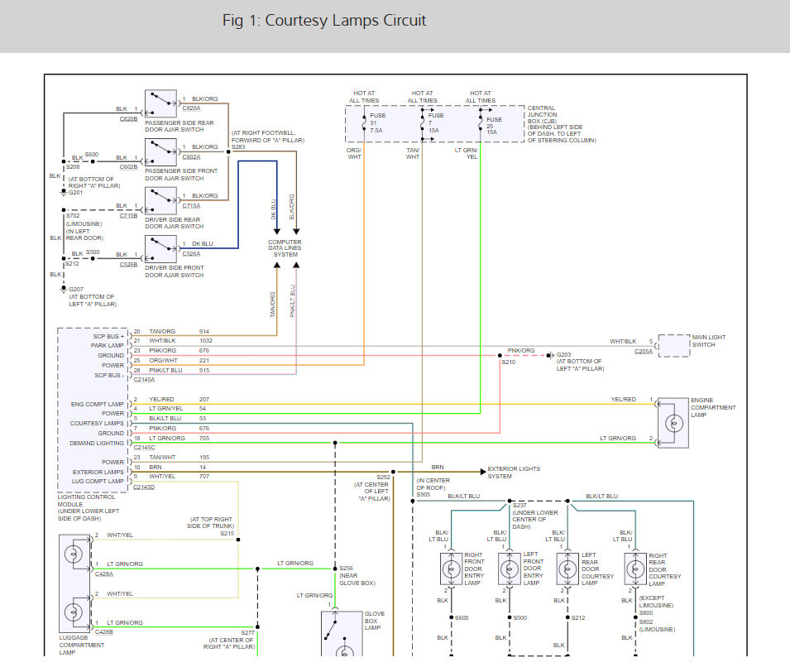
Task: Click the passenger side rear door ajar switch symbol
Action: click(x=160, y=103)
